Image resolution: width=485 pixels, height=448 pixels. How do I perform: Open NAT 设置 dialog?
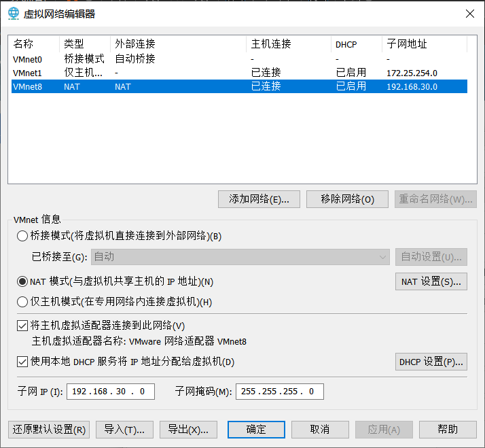pos(431,281)
